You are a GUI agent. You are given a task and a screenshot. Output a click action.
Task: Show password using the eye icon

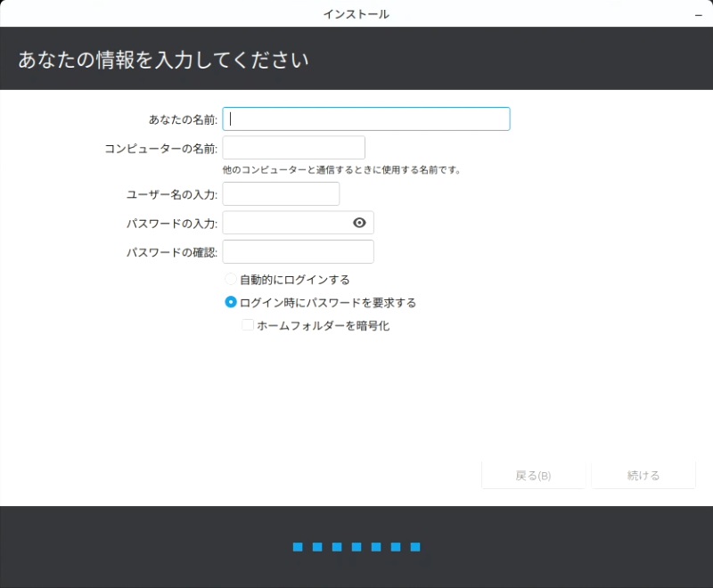click(x=359, y=223)
